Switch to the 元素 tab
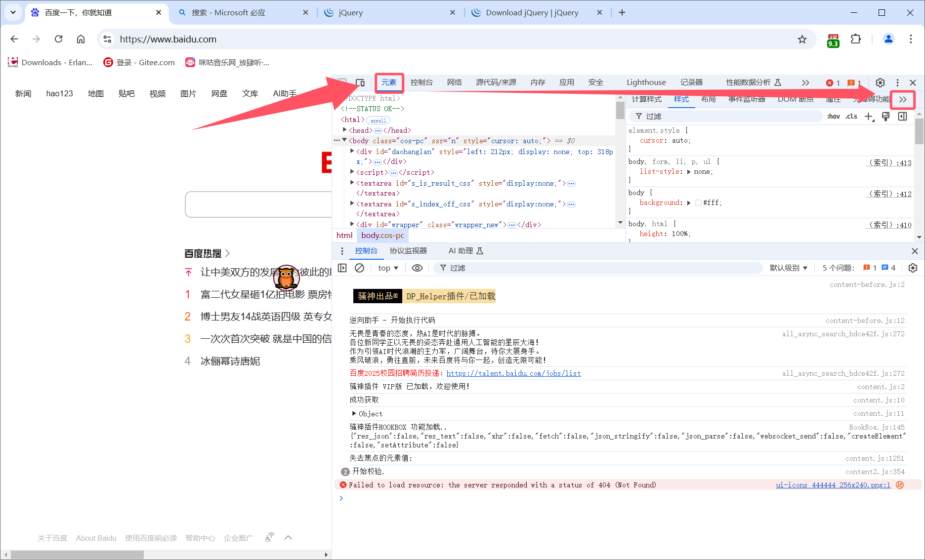925x560 pixels. (x=389, y=82)
